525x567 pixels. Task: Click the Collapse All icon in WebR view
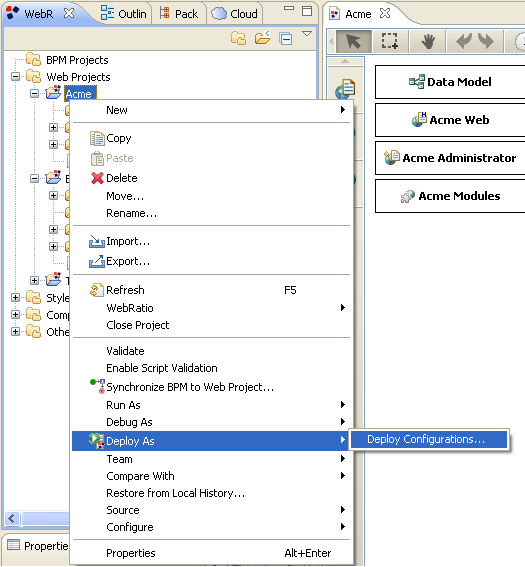286,38
